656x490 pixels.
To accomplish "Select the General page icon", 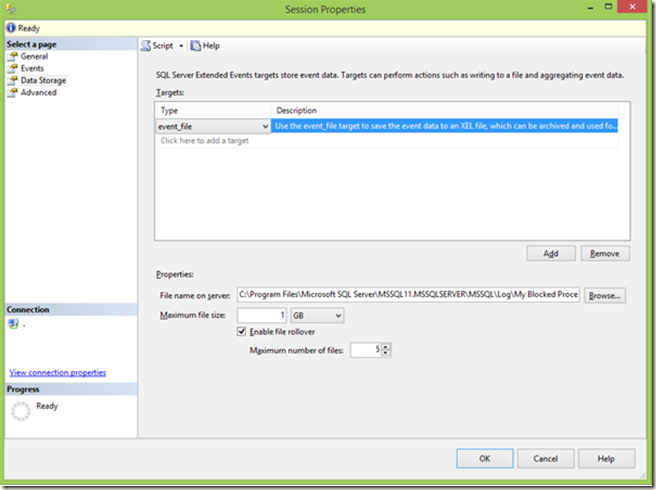I will pyautogui.click(x=13, y=57).
